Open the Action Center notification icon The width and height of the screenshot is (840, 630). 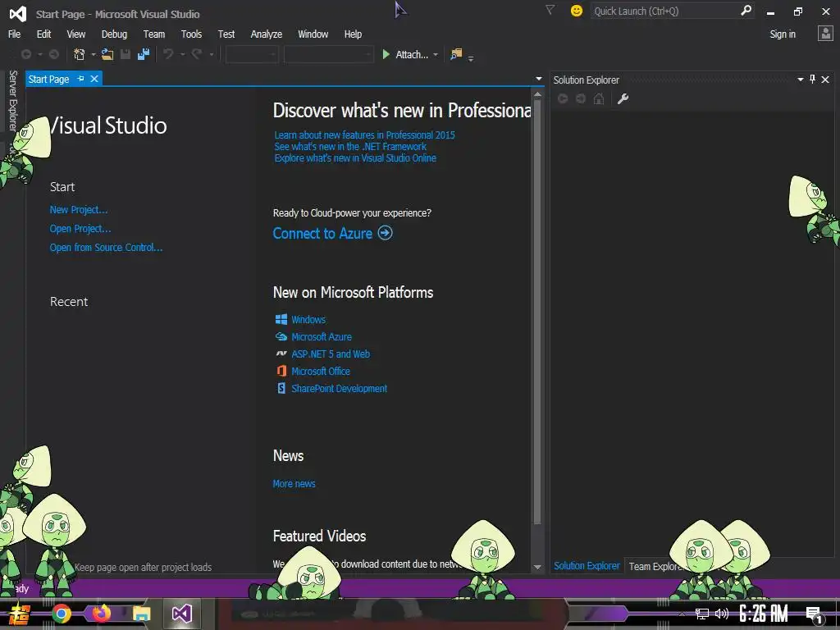pyautogui.click(x=814, y=614)
